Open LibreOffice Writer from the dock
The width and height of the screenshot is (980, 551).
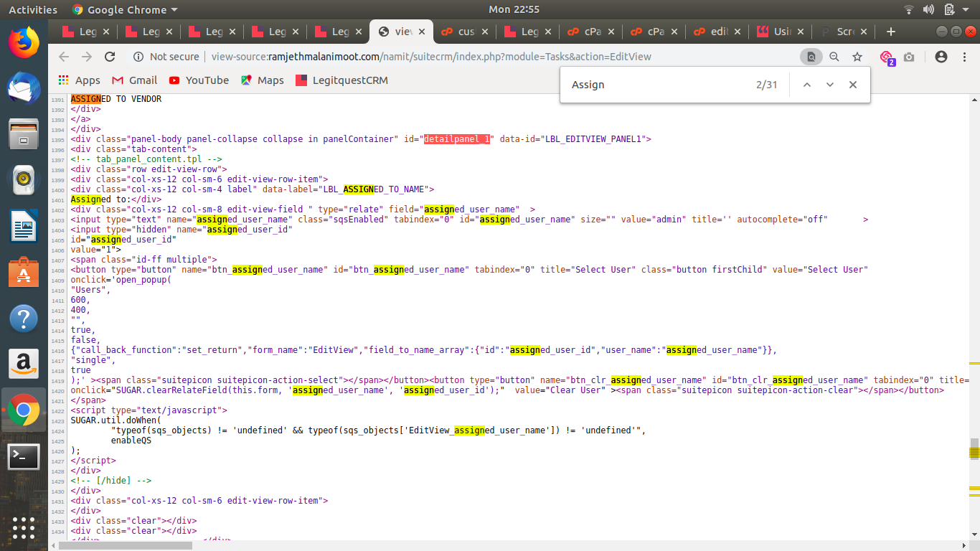tap(24, 226)
